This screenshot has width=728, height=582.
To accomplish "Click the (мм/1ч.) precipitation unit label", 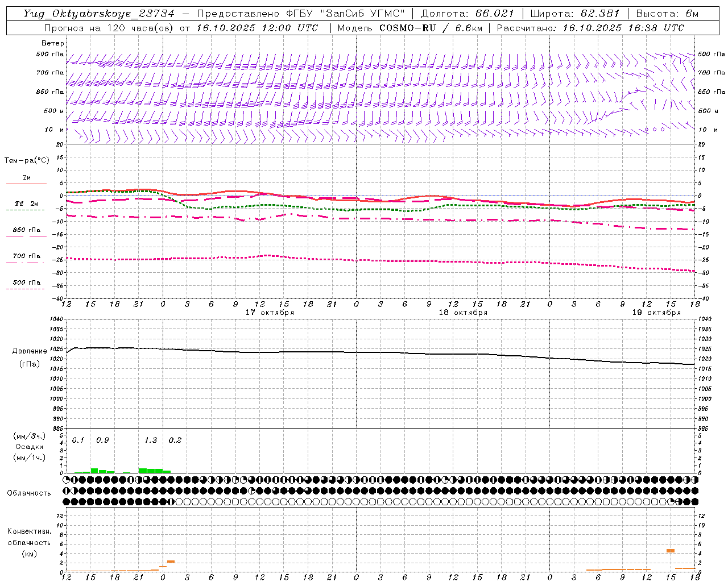I will [x=29, y=457].
